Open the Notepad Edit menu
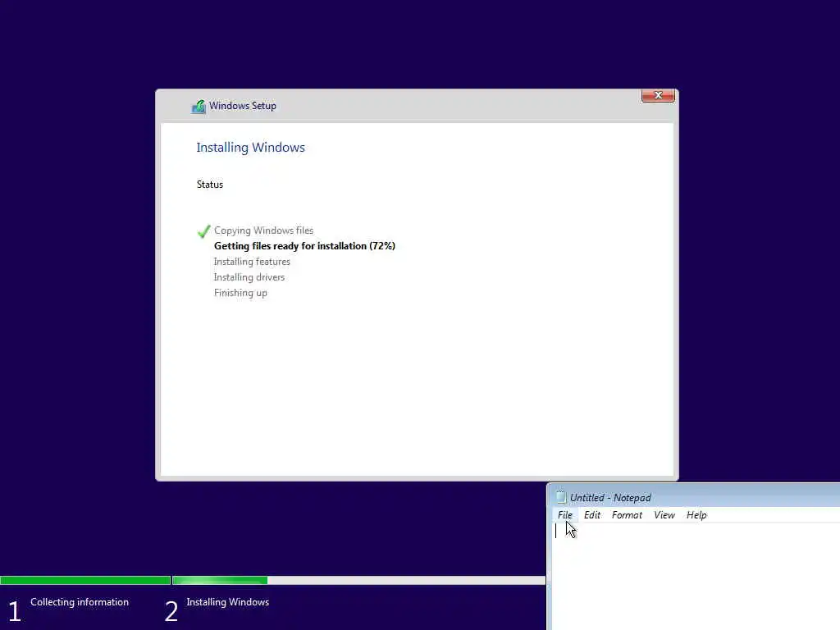This screenshot has height=630, width=840. pyautogui.click(x=592, y=515)
